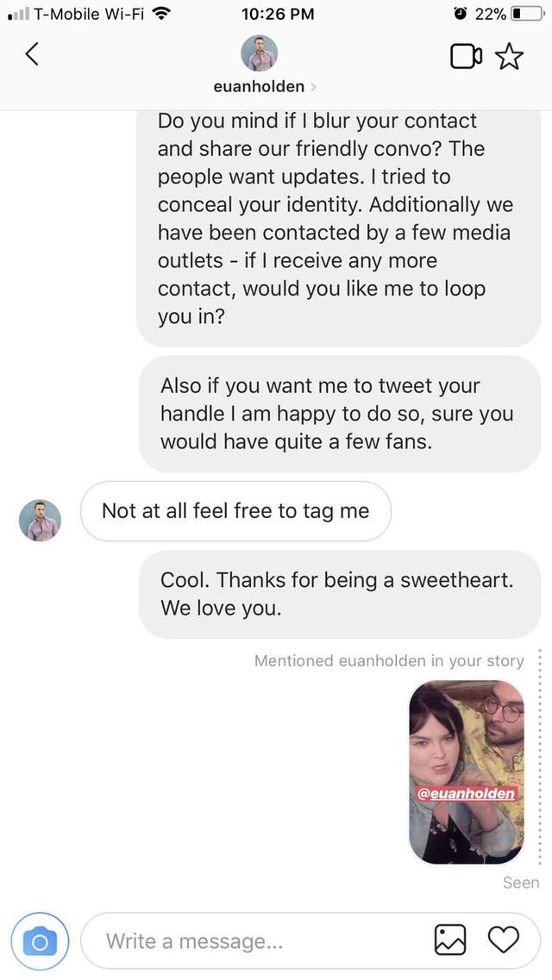552x980 pixels.
Task: Open the blue camera button
Action: pyautogui.click(x=39, y=940)
